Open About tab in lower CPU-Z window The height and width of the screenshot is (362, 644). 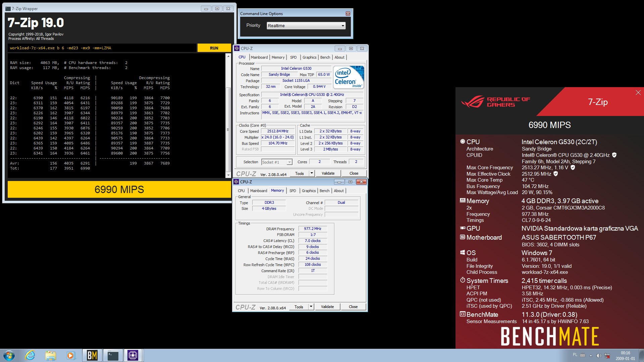pos(339,191)
